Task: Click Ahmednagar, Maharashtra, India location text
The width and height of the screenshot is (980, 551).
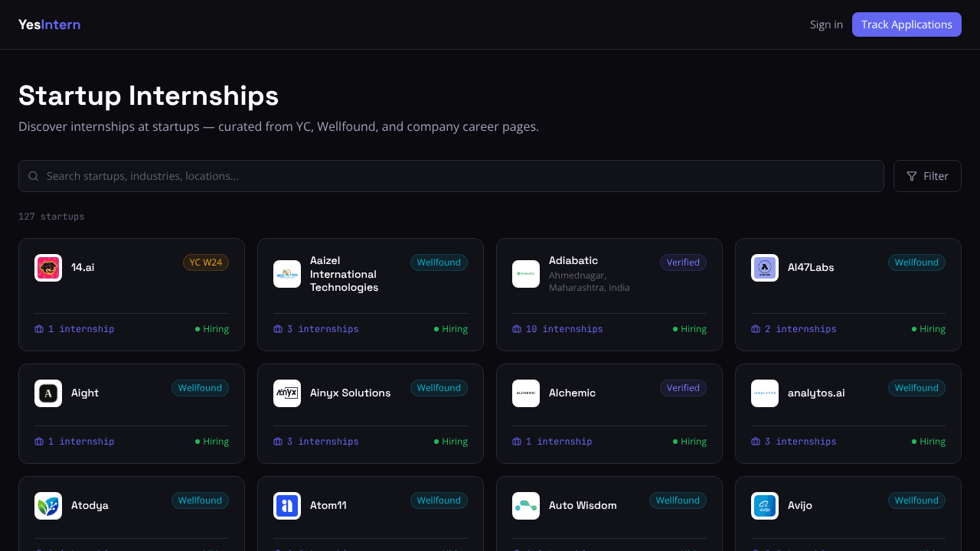Action: pos(590,282)
